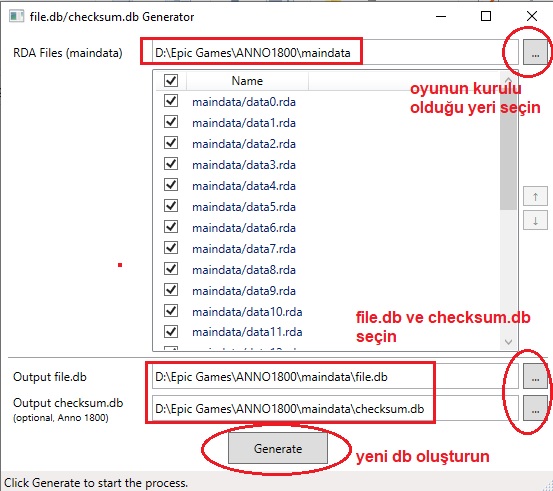
Task: Click browse button for Output file.db
Action: pos(535,376)
